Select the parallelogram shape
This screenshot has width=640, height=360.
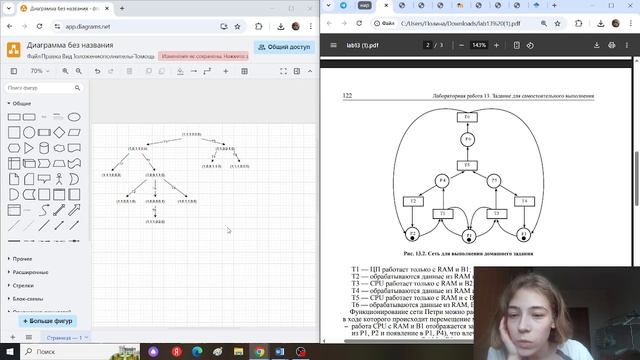coord(74,132)
